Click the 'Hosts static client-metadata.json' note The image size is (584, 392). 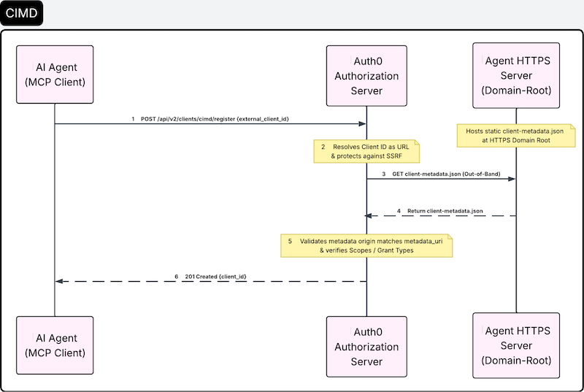[x=516, y=136]
